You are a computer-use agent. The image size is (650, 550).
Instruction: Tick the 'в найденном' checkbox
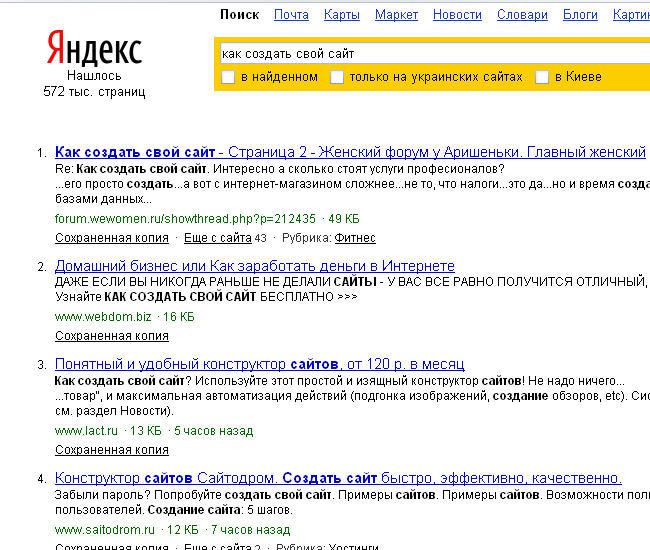228,77
